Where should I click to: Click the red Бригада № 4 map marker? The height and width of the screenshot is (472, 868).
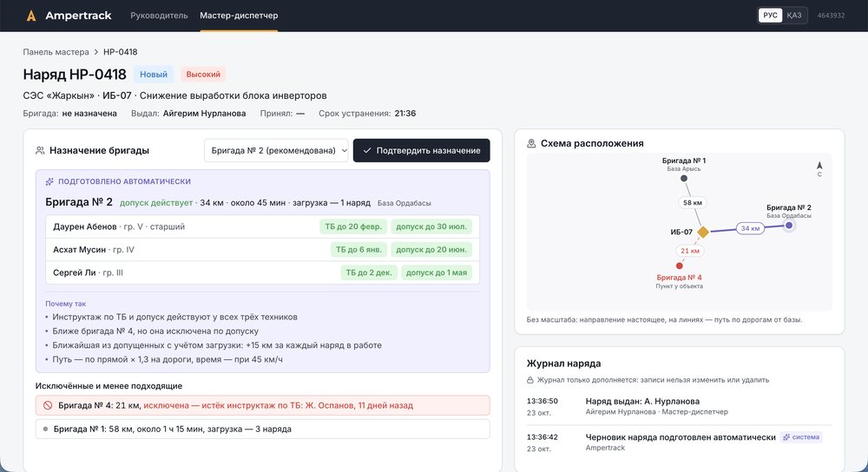click(680, 265)
